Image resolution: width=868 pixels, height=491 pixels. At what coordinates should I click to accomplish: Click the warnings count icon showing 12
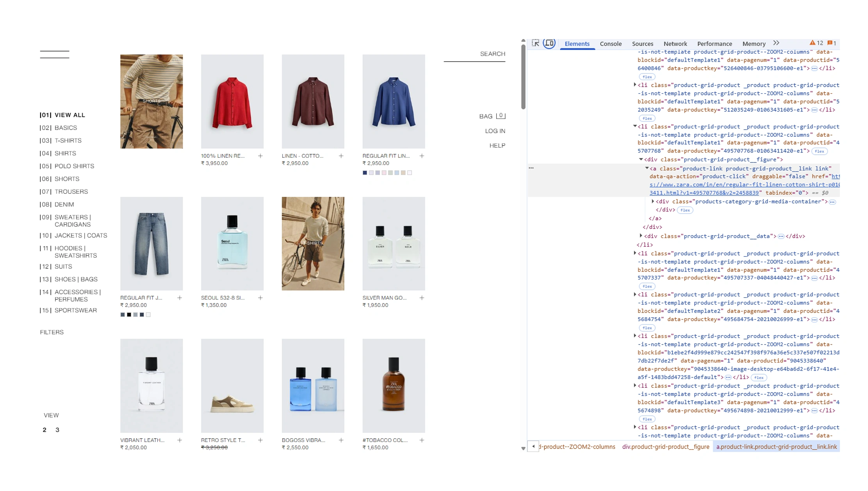tap(816, 43)
